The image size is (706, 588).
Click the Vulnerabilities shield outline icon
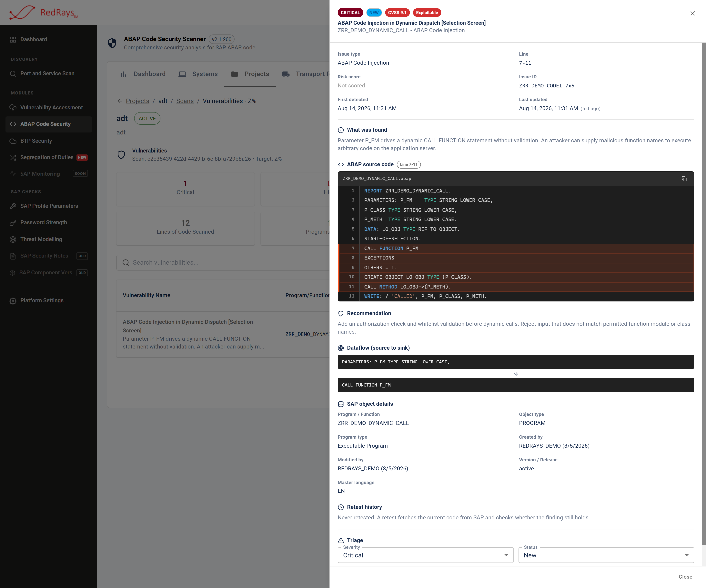(121, 155)
